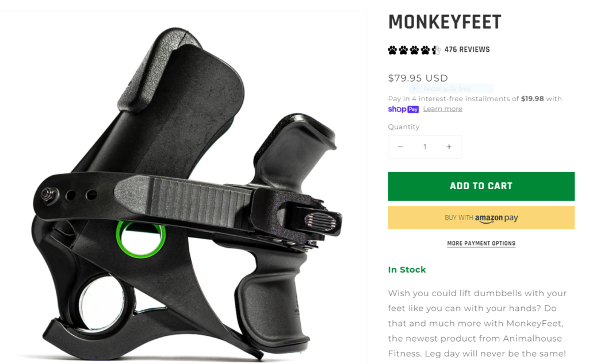Image resolution: width=589 pixels, height=364 pixels.
Task: Buy with Amazon Pay
Action: coord(481,217)
